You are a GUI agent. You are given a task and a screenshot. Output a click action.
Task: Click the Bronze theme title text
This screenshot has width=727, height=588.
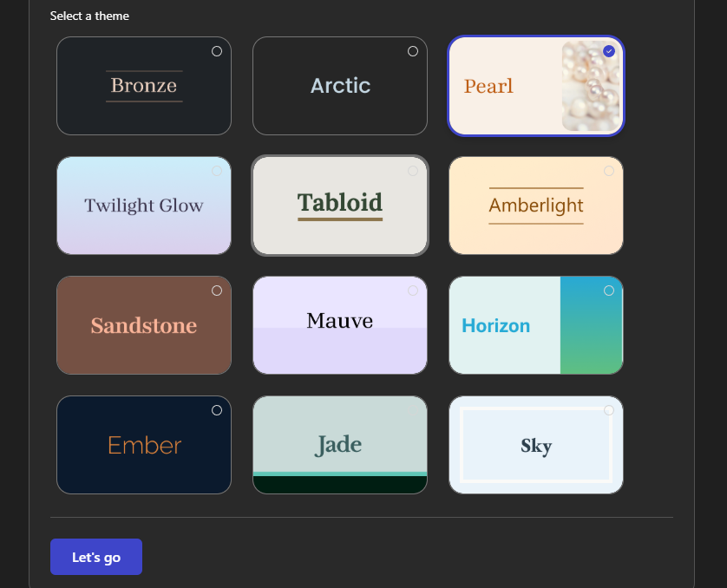(144, 86)
